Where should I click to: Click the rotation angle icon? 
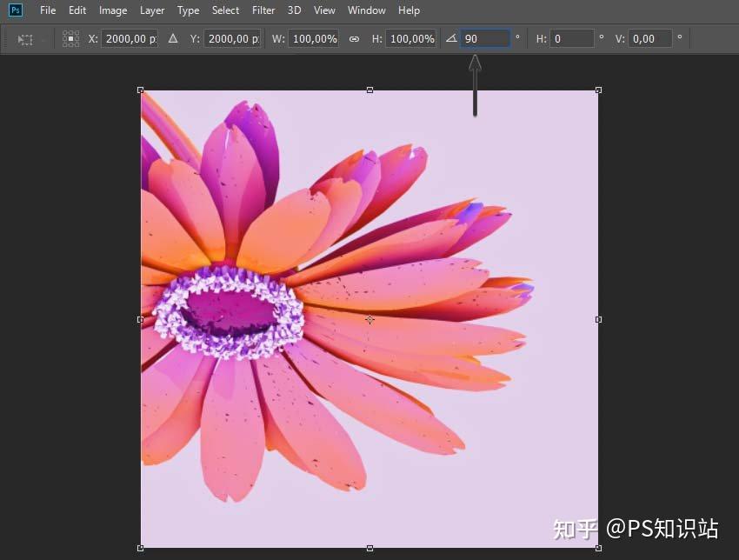pos(450,39)
